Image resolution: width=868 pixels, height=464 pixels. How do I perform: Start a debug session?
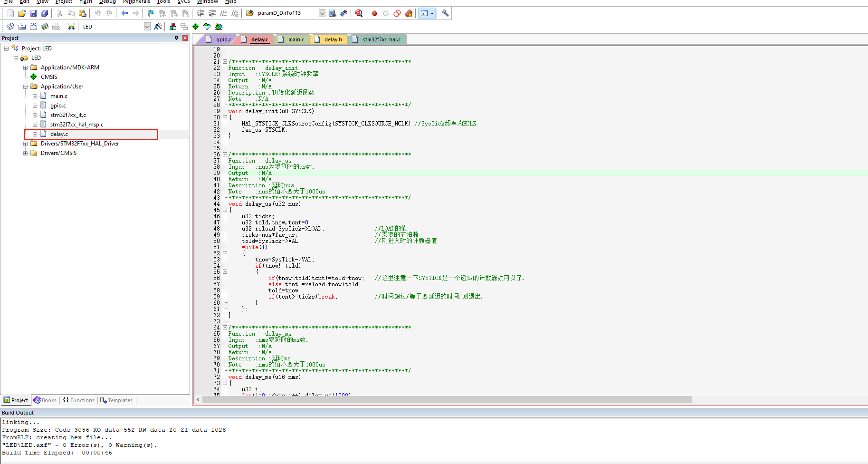[359, 13]
